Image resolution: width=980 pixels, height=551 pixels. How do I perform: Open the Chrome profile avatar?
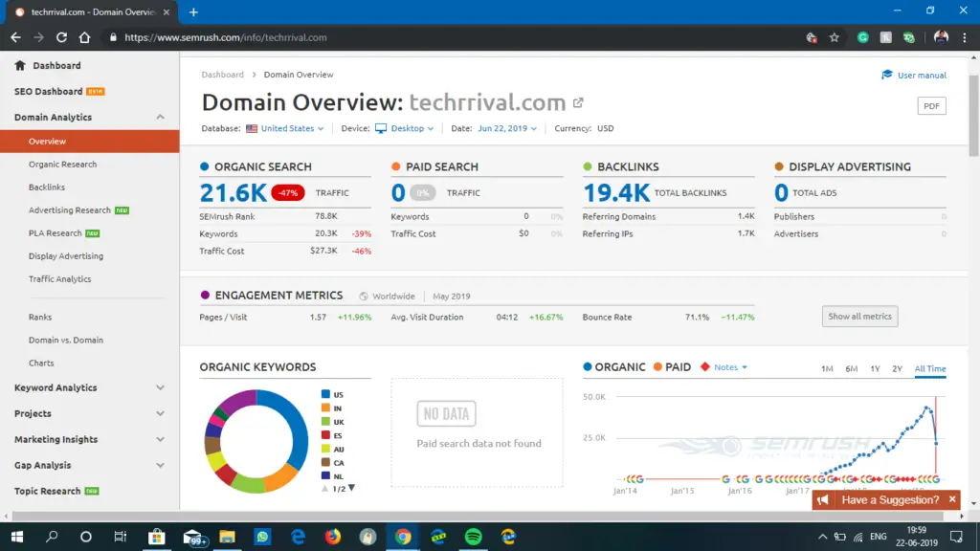tap(941, 37)
